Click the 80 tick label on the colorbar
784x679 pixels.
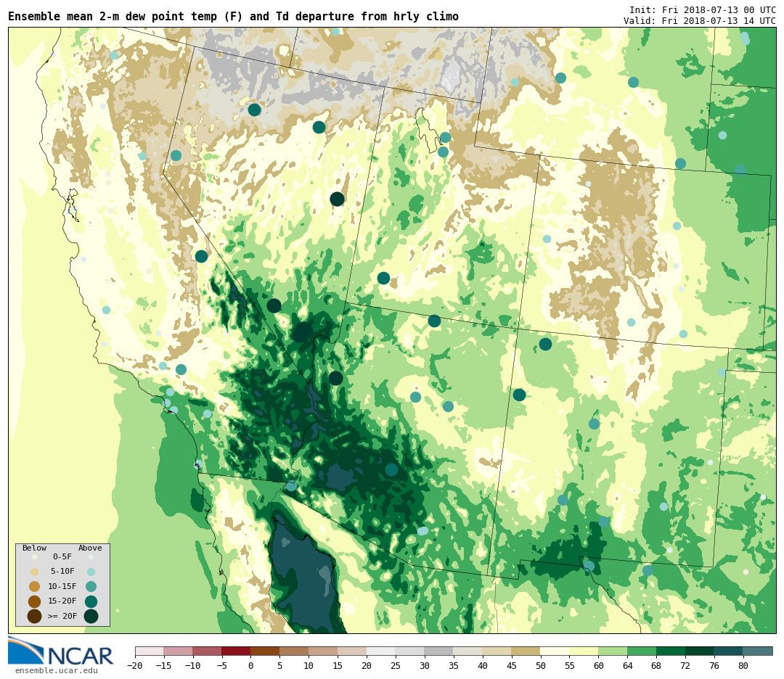pyautogui.click(x=743, y=665)
